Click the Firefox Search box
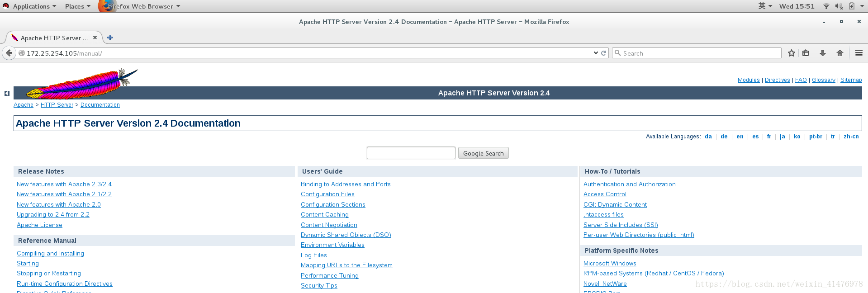868x293 pixels. pos(697,53)
